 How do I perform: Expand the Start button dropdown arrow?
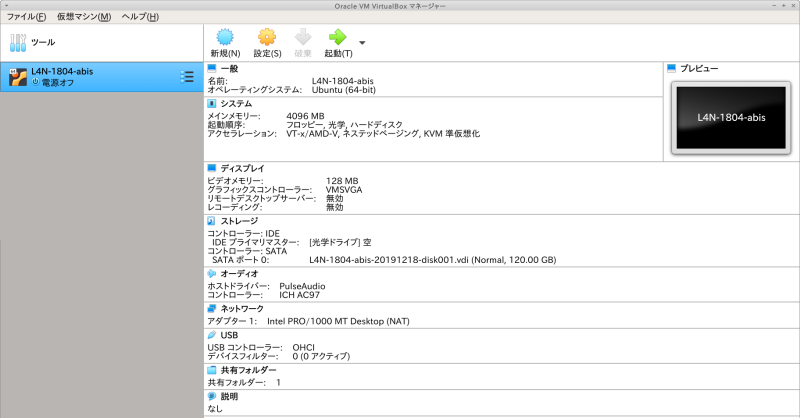[x=361, y=43]
